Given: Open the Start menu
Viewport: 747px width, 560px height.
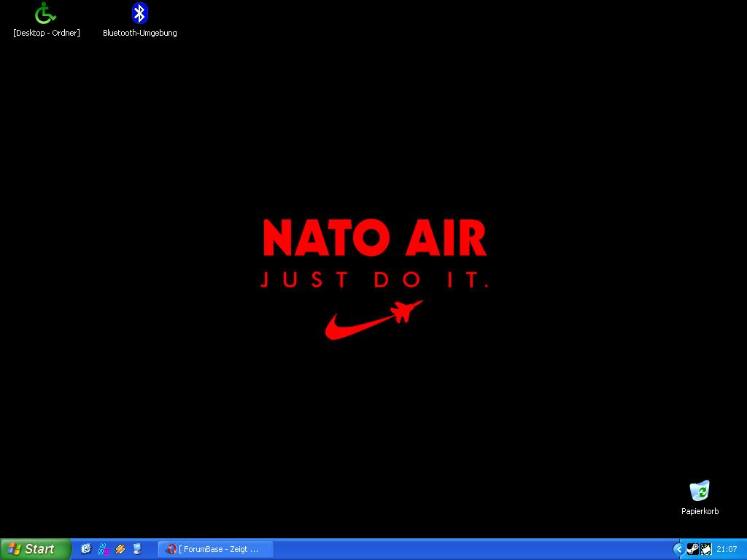Looking at the screenshot, I should point(35,549).
